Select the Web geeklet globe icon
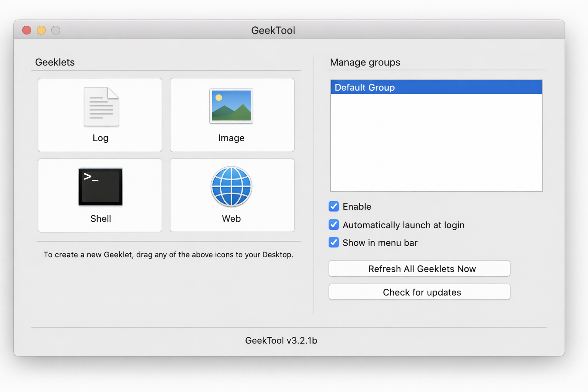 (231, 186)
